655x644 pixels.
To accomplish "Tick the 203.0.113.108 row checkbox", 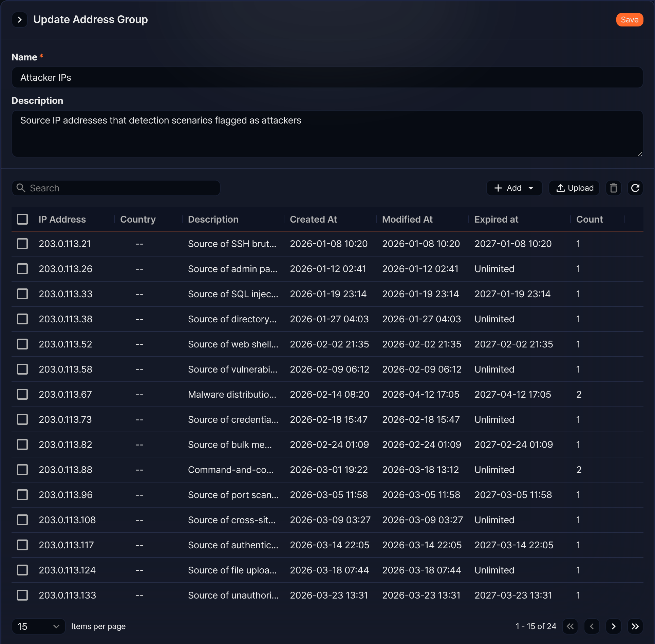I will pyautogui.click(x=22, y=520).
